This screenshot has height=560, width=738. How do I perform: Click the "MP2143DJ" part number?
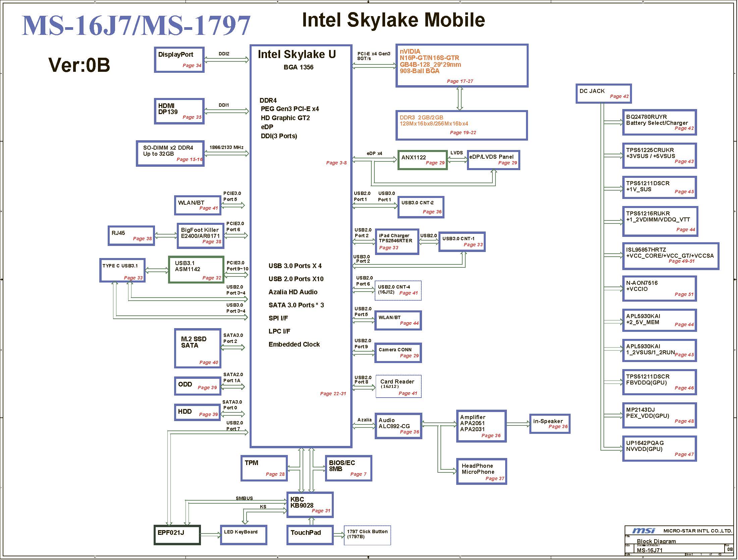click(640, 410)
